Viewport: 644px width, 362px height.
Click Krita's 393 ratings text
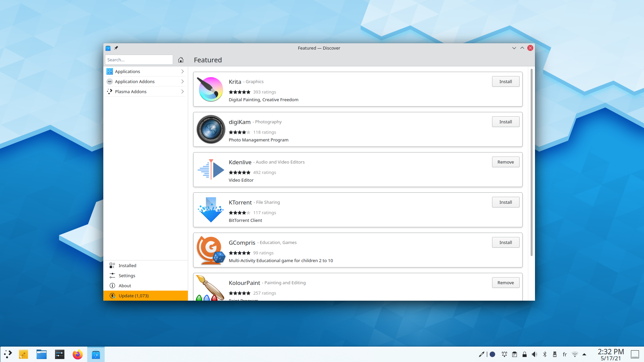265,92
